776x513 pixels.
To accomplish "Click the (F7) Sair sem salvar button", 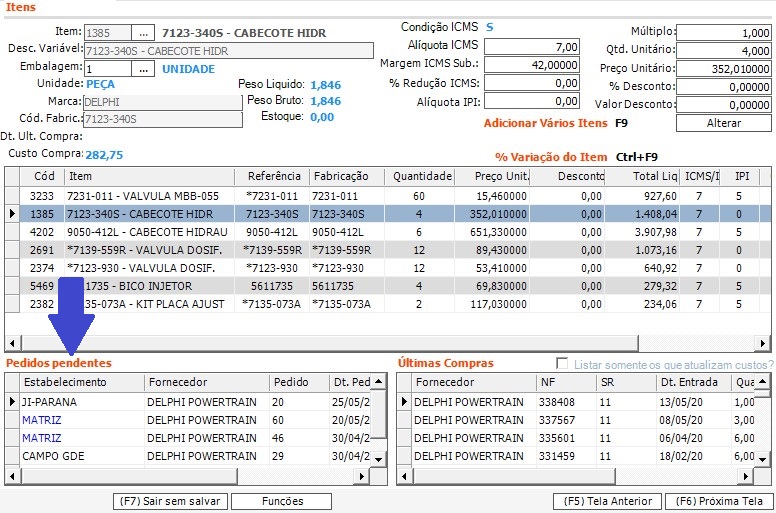I will click(x=170, y=501).
